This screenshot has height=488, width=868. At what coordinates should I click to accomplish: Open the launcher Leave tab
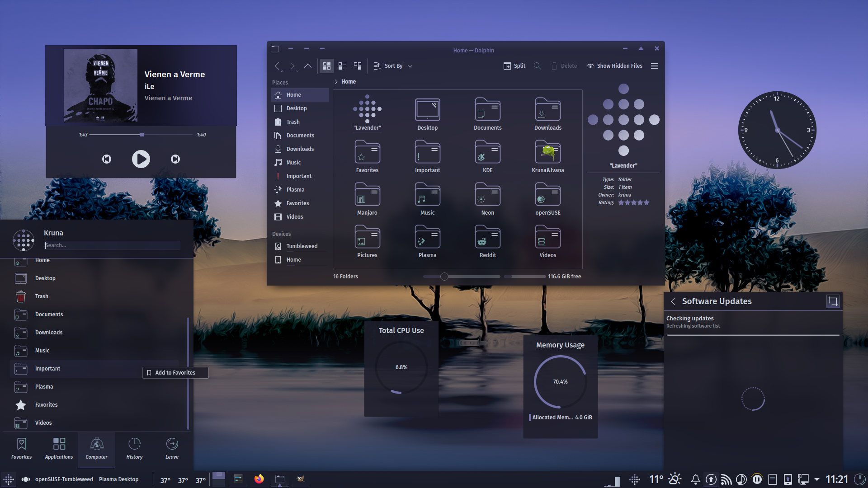click(172, 449)
